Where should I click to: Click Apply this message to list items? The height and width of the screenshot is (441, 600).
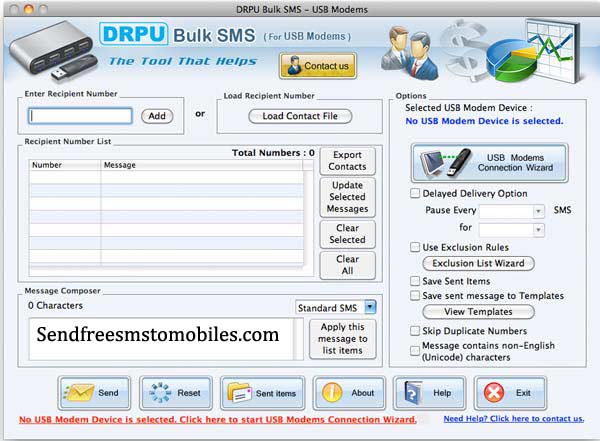[342, 339]
